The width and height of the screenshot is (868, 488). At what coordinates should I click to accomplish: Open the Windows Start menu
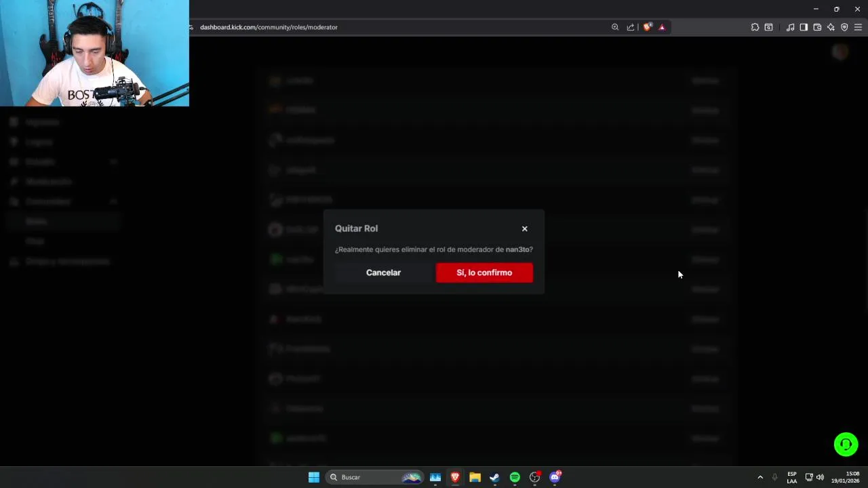(x=314, y=477)
